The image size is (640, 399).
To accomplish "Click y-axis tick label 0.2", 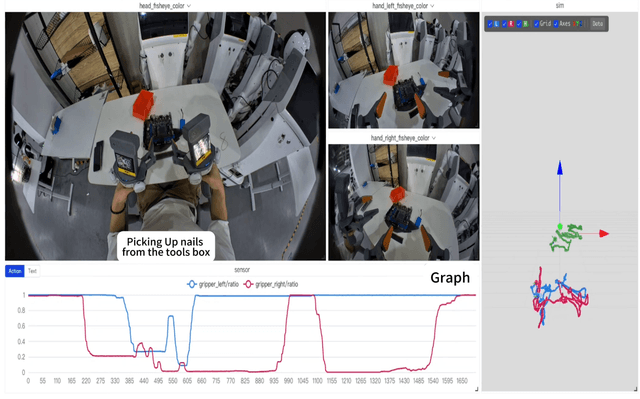I will point(21,357).
